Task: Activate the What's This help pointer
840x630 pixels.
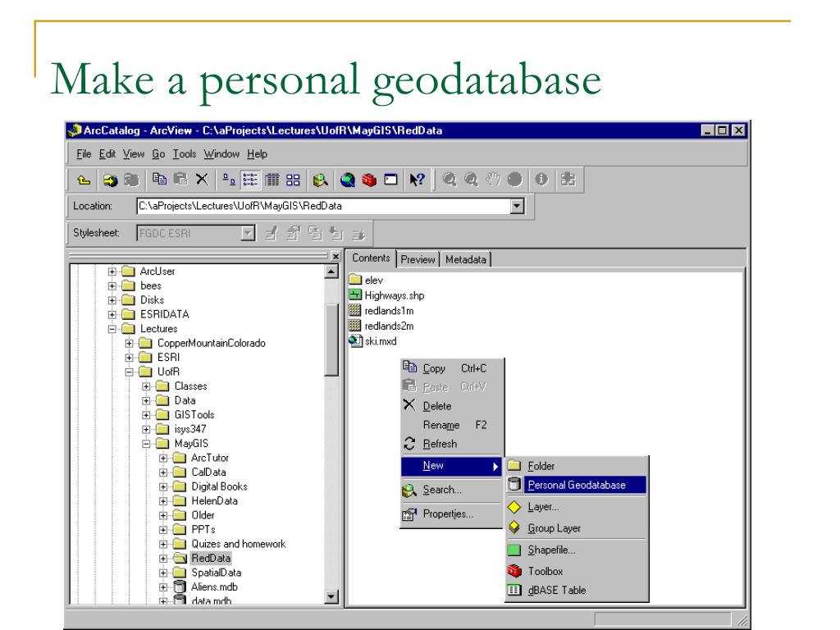Action: (x=418, y=180)
